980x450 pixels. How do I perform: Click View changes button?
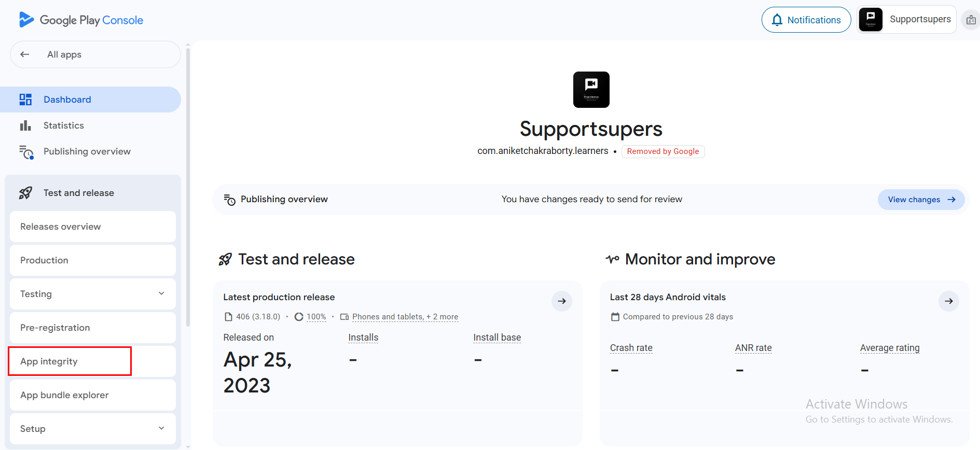[x=920, y=200]
